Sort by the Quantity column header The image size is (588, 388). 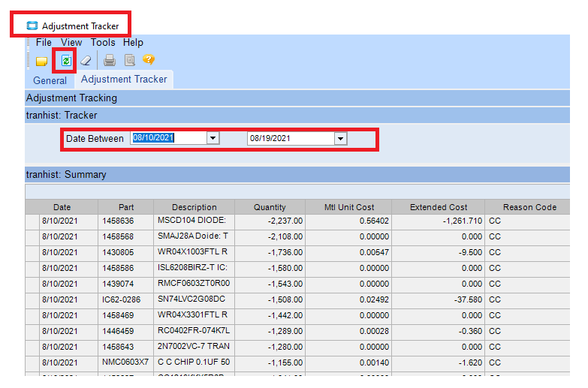(x=270, y=207)
